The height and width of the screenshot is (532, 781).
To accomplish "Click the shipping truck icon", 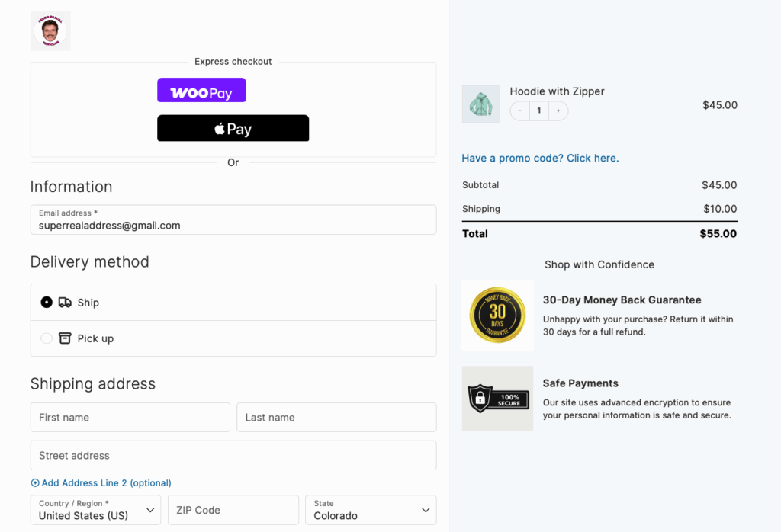I will pos(65,302).
